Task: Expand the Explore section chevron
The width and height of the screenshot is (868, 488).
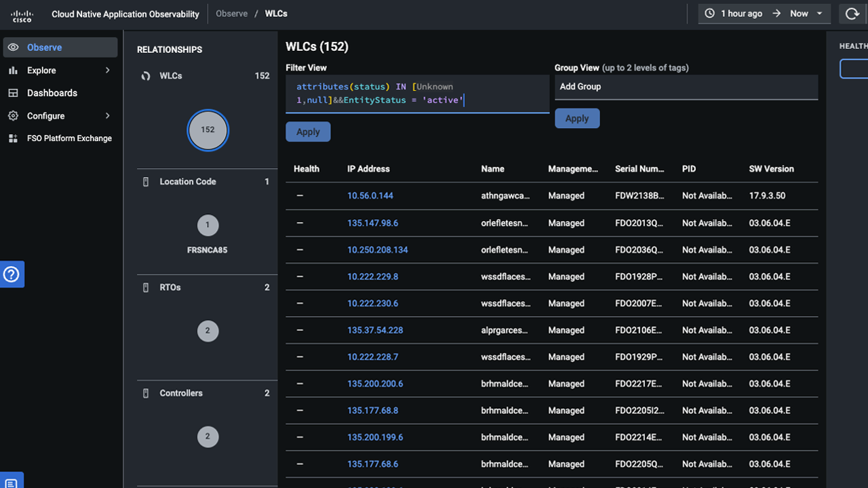Action: (107, 70)
